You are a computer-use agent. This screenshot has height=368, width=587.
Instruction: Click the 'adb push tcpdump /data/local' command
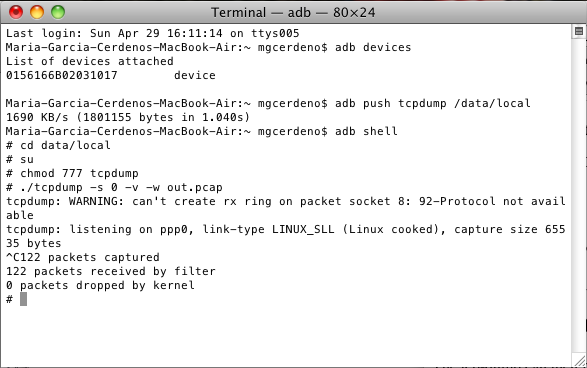[x=433, y=104]
